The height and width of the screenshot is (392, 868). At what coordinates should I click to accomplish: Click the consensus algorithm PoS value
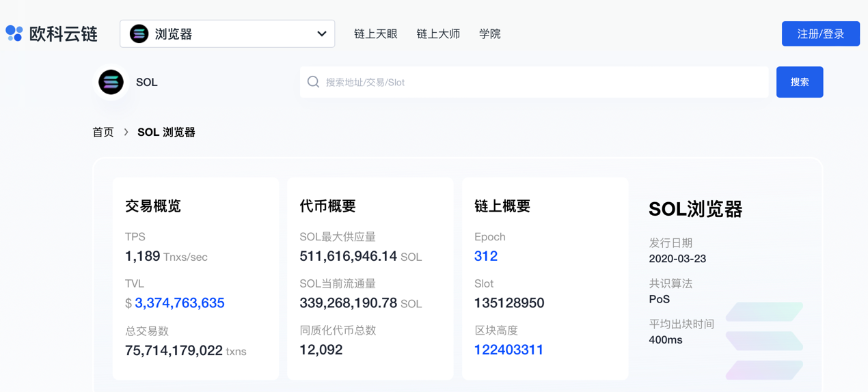click(660, 299)
